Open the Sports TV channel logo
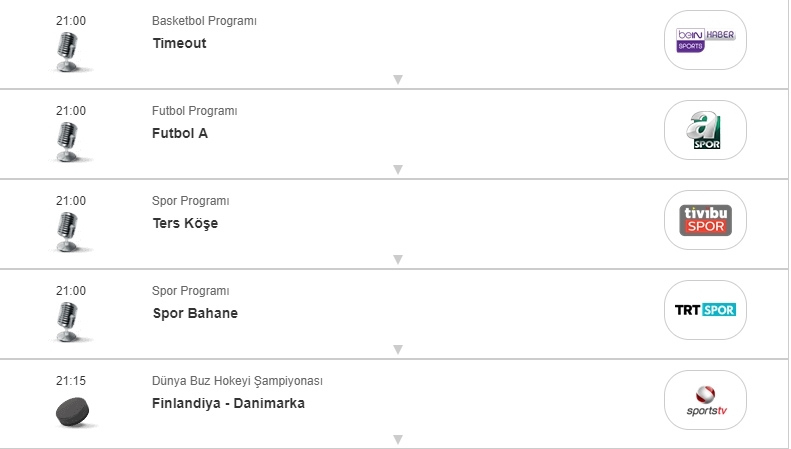 [705, 400]
